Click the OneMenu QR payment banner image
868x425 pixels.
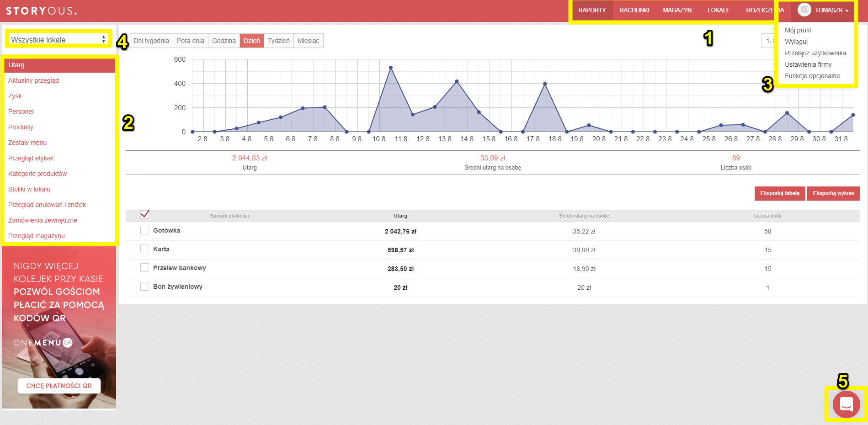click(59, 327)
